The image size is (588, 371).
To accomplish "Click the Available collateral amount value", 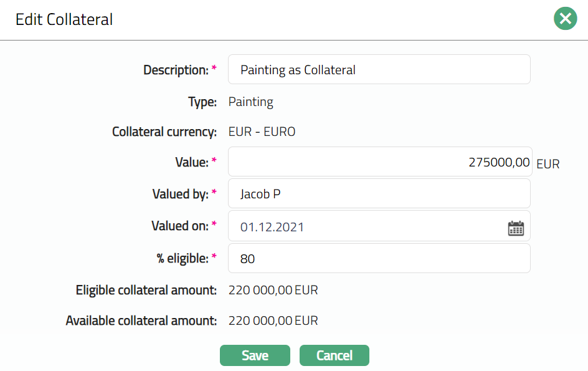I will [273, 321].
